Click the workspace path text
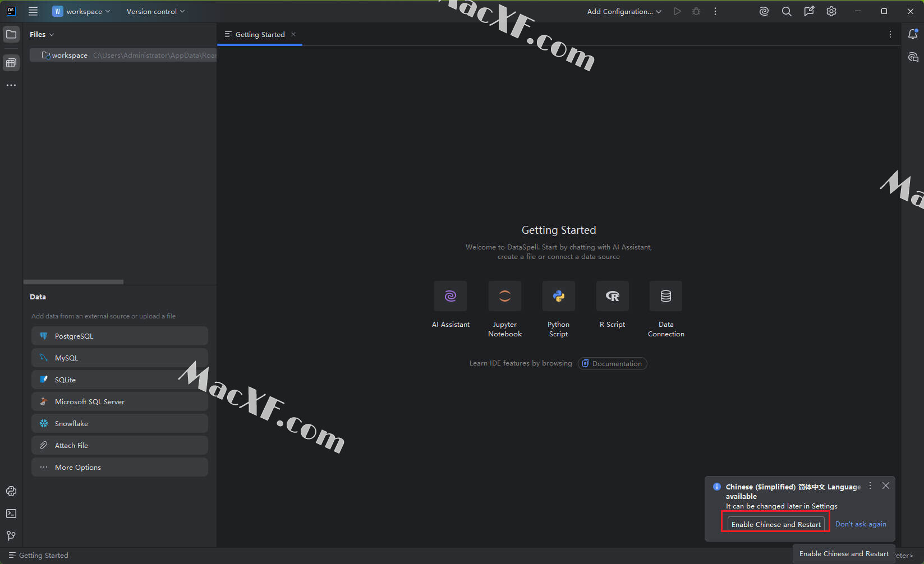This screenshot has height=564, width=924. [x=155, y=55]
